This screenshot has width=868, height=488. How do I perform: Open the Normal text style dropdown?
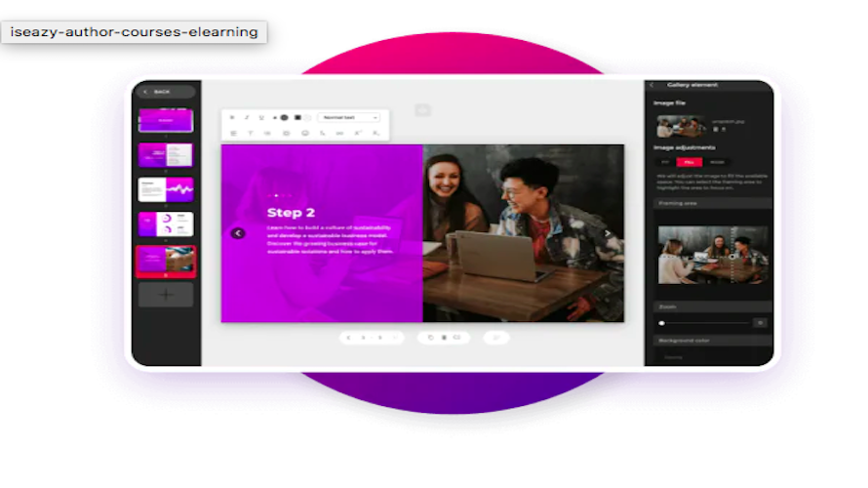click(x=349, y=117)
